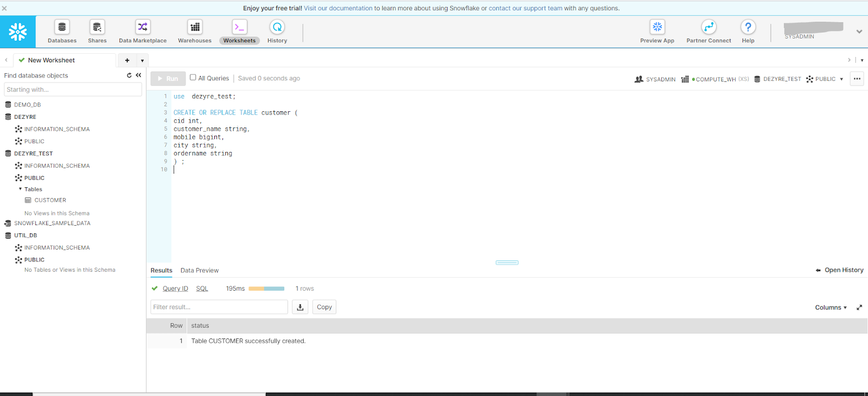Screen dimensions: 868x396
Task: Enable the All Queries checkbox
Action: pyautogui.click(x=193, y=78)
